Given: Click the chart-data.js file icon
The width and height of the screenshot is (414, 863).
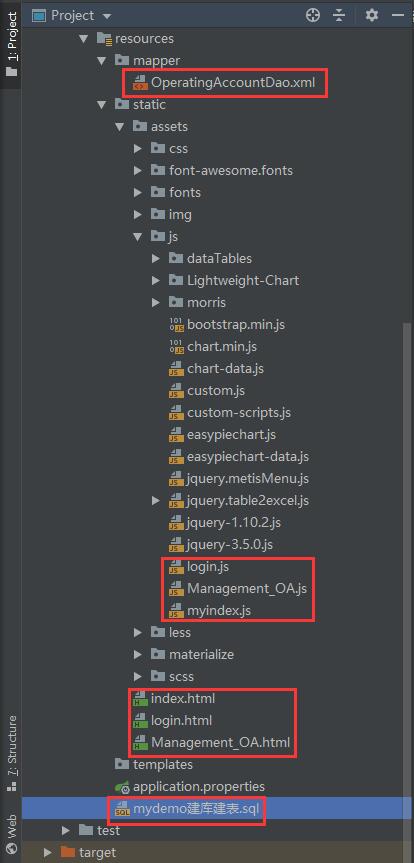Looking at the screenshot, I should (x=176, y=369).
